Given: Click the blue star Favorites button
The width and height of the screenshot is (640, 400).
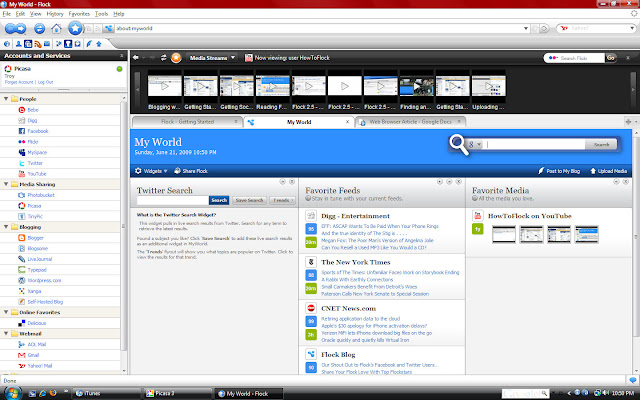Looking at the screenshot, I should 75,28.
